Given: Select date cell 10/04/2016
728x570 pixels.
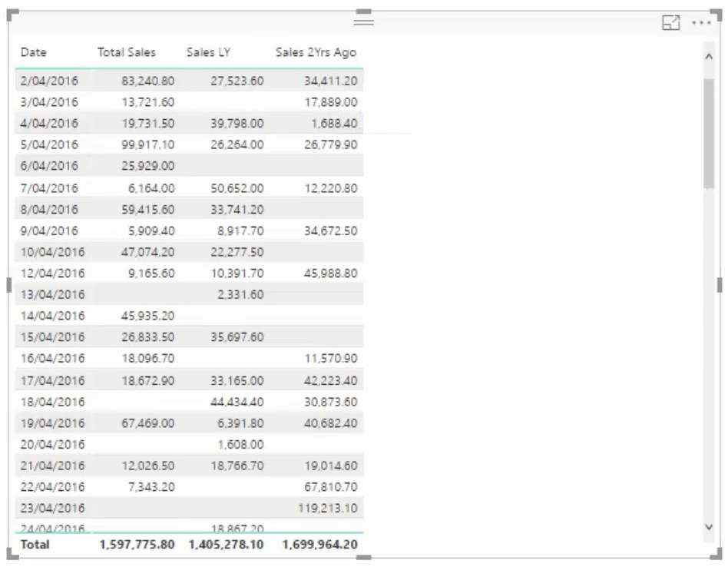Looking at the screenshot, I should pyautogui.click(x=52, y=253).
